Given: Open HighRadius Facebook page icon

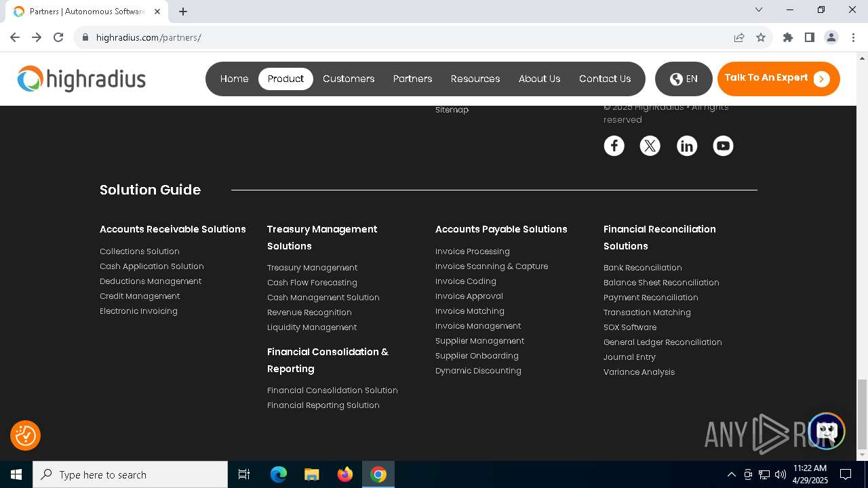Looking at the screenshot, I should tap(614, 146).
